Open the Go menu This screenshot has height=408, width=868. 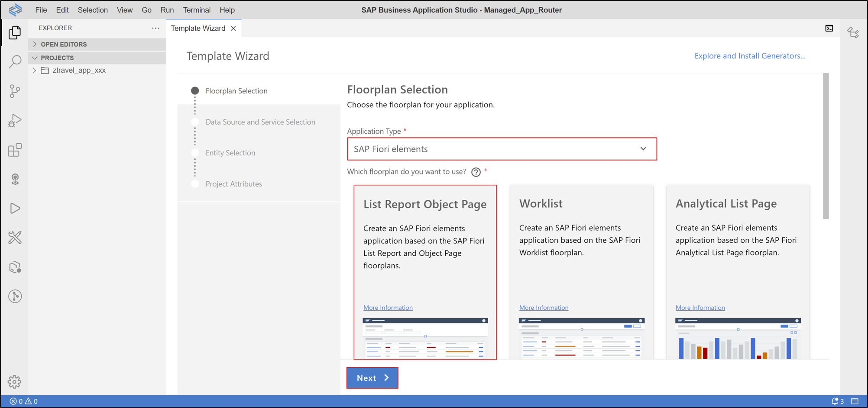pos(146,10)
